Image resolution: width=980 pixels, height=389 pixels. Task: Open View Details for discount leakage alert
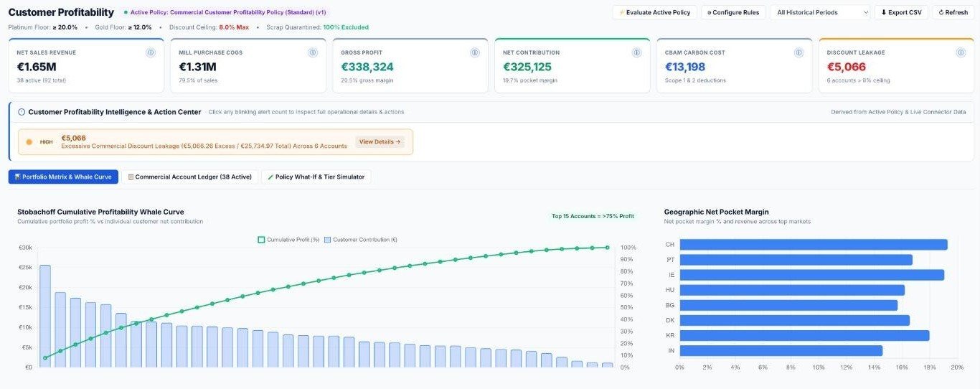click(380, 142)
